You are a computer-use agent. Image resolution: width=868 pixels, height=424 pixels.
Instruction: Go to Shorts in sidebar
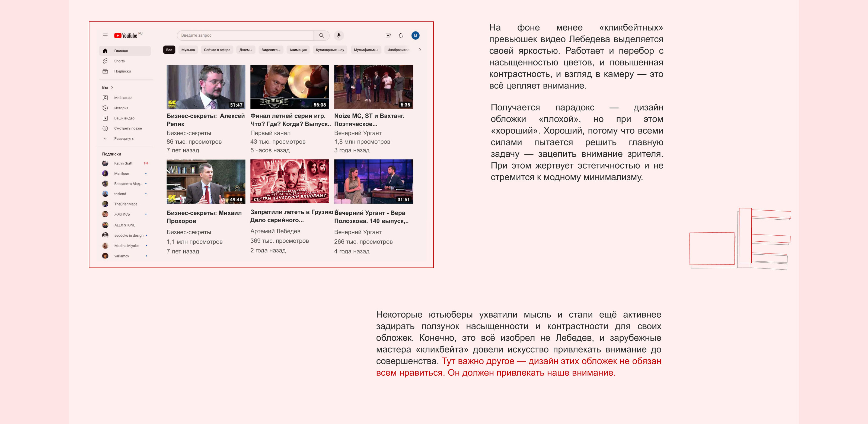coord(119,61)
